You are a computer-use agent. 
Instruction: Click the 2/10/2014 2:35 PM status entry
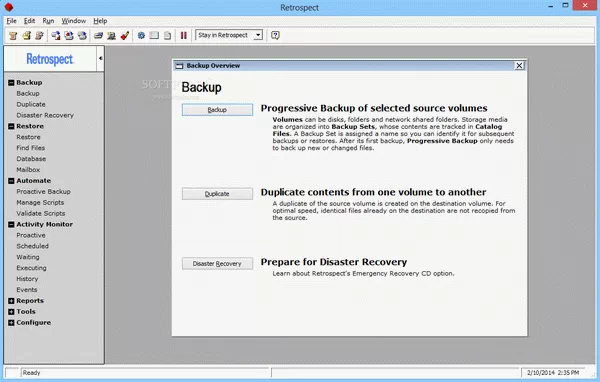pos(553,373)
